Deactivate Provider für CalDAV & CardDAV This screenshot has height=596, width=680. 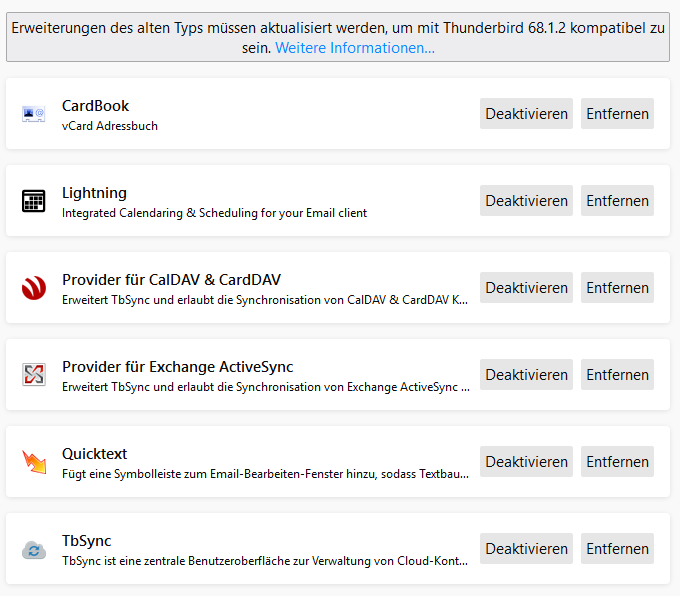[526, 288]
